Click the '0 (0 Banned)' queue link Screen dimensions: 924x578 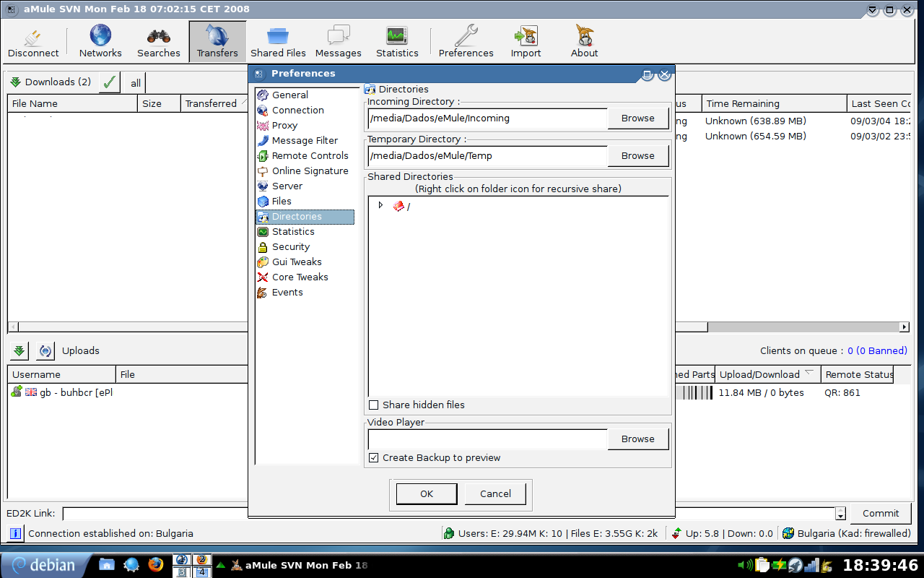[x=877, y=350]
